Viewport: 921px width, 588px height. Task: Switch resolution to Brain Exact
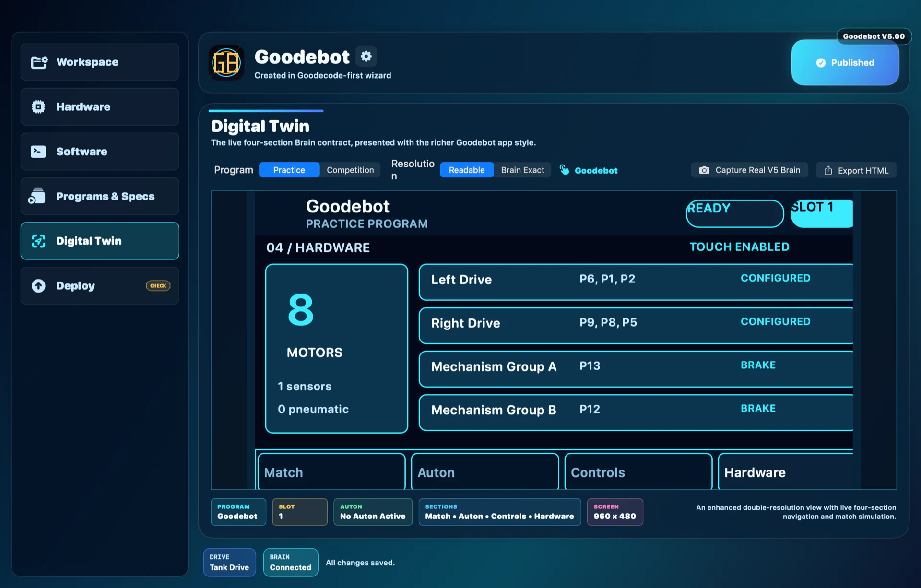click(522, 170)
